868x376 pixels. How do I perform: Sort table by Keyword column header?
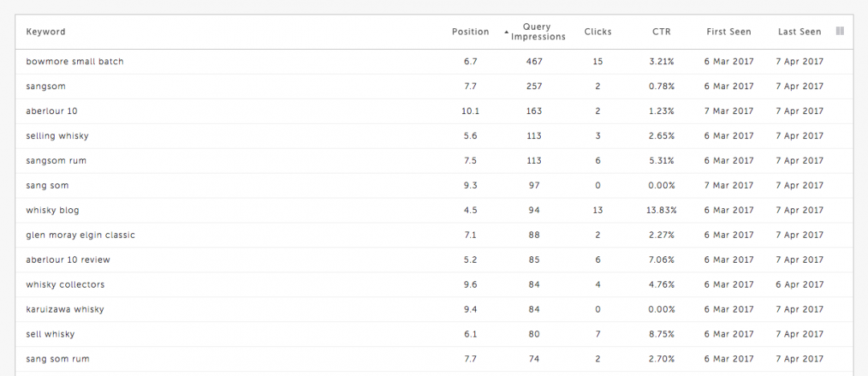pos(46,32)
